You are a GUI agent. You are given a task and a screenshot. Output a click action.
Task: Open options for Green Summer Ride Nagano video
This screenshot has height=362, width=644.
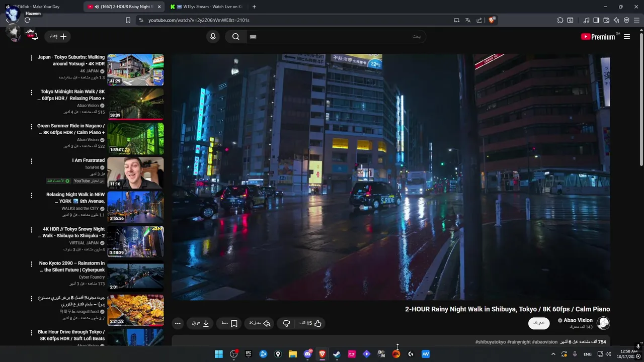click(x=31, y=127)
